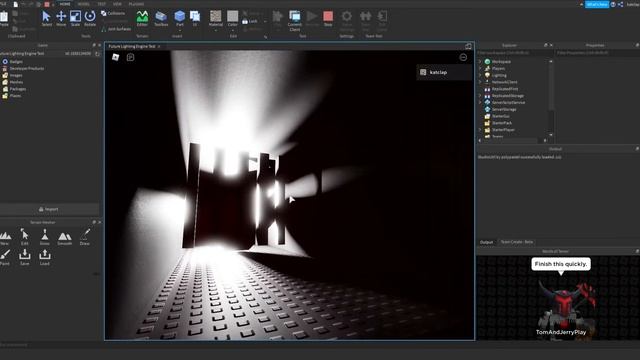
Task: Open the Material dropdown arrow
Action: click(216, 30)
